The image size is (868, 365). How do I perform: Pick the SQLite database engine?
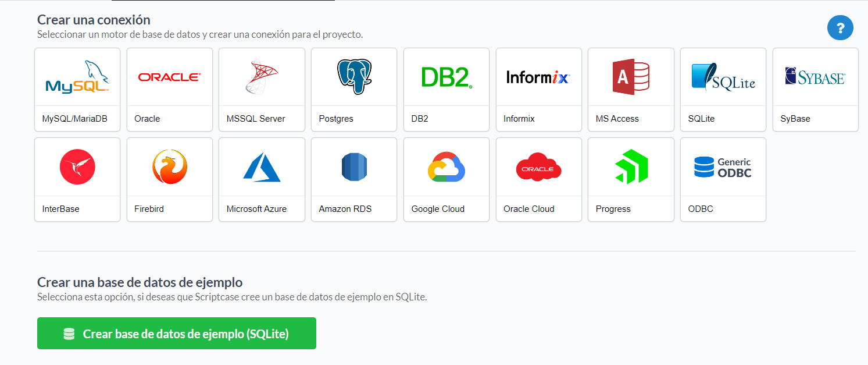pyautogui.click(x=723, y=90)
